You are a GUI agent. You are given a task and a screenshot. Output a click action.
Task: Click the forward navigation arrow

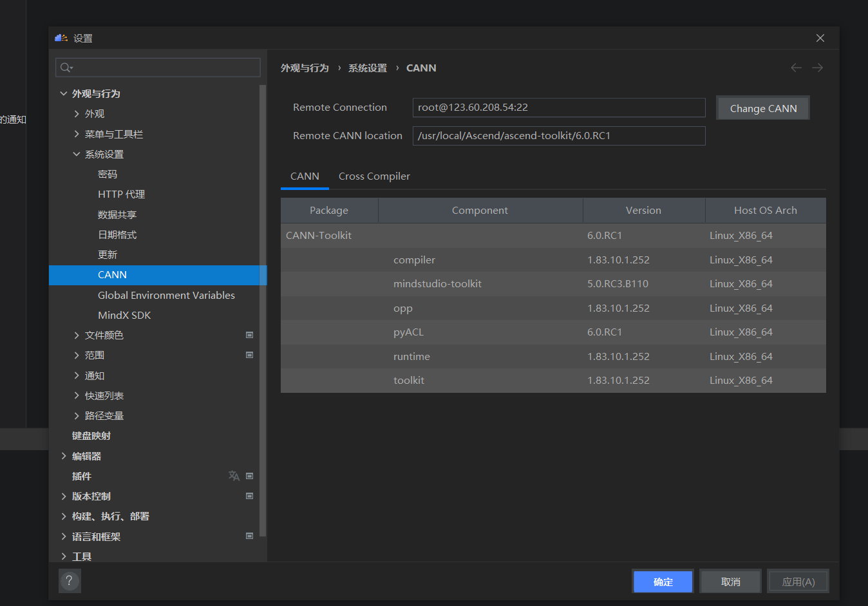[x=817, y=68]
